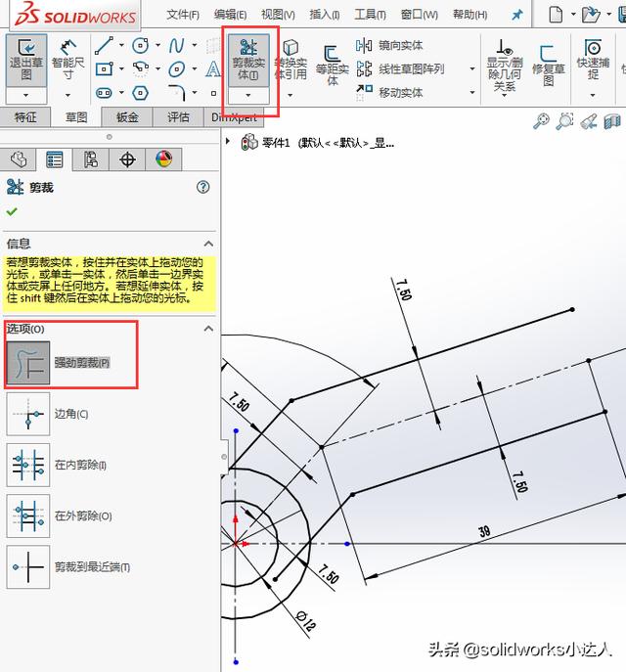Click the Trim Entities (剪裁实体) tool
The width and height of the screenshot is (626, 672).
coord(248,61)
